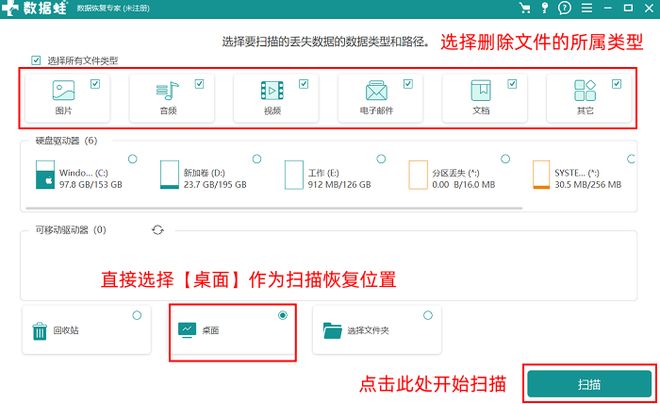Click the SYSTE... partition drive icon
This screenshot has height=404, width=660.
(541, 175)
